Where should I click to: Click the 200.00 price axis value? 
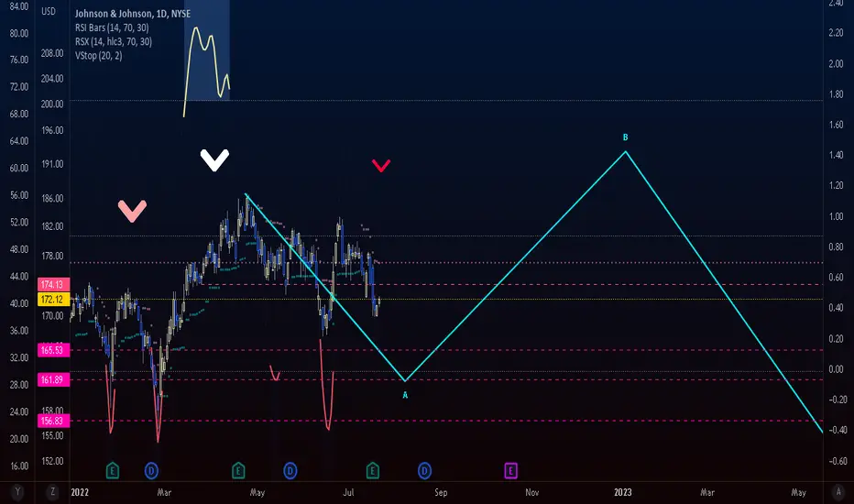[x=52, y=104]
